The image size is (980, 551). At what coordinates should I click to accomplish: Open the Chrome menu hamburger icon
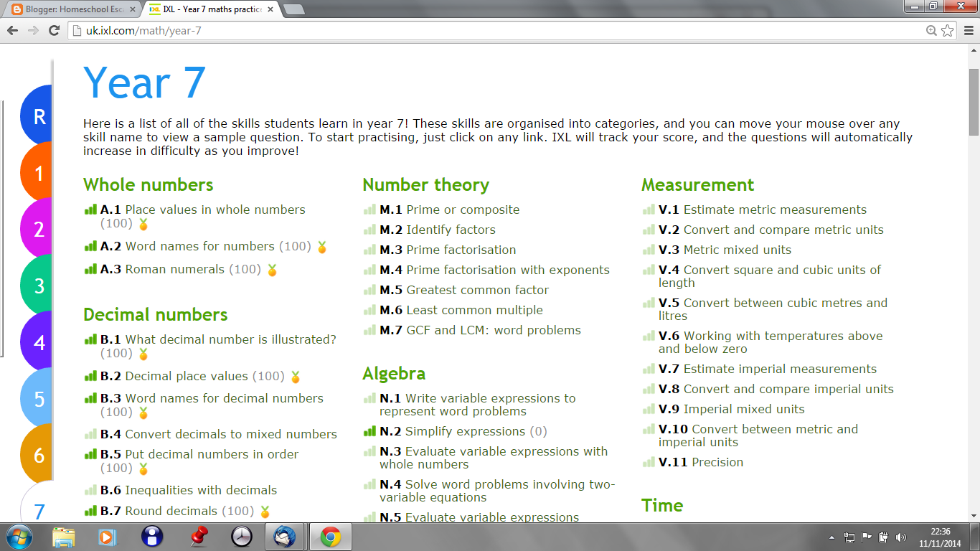tap(968, 30)
